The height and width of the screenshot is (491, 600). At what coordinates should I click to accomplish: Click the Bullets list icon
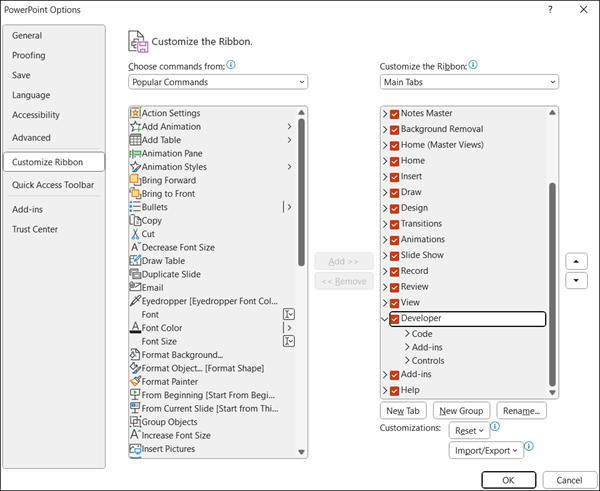pos(135,207)
